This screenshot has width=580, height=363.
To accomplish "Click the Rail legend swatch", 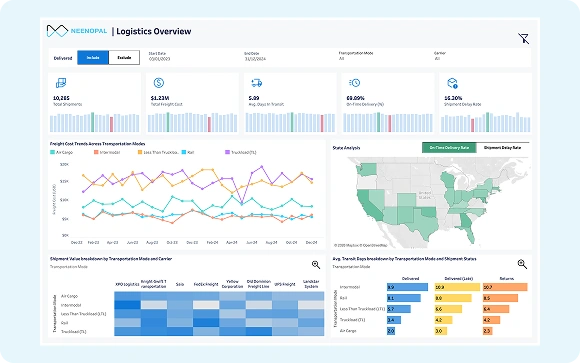I will [x=183, y=152].
